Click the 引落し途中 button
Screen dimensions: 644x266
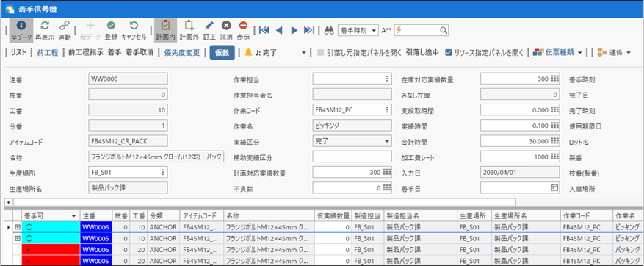coord(423,52)
